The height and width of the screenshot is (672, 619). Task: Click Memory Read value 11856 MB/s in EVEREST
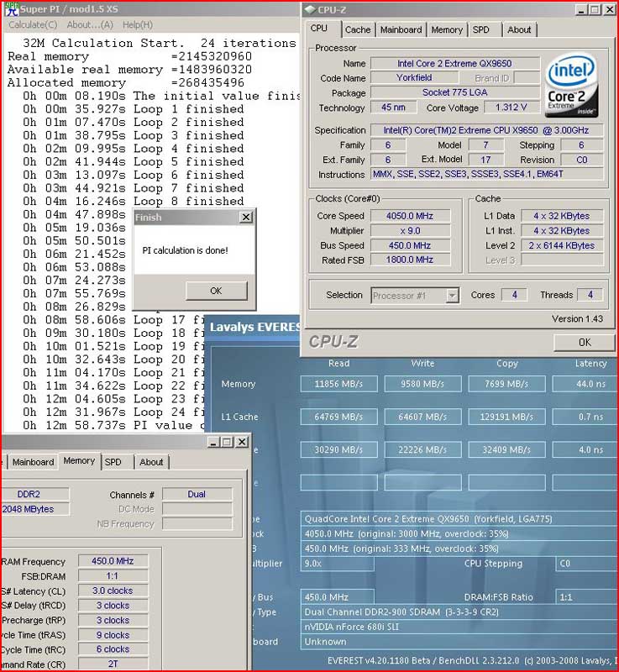coord(338,384)
